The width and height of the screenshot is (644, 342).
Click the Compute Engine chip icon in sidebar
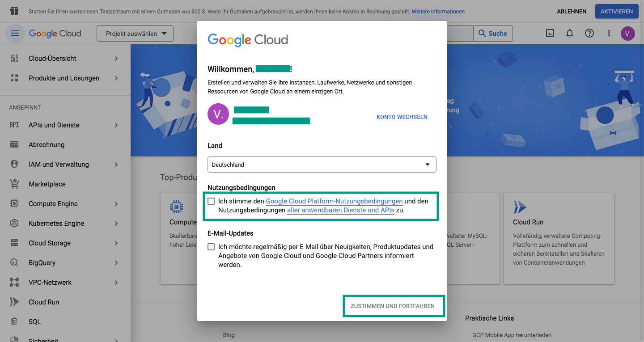coord(14,204)
